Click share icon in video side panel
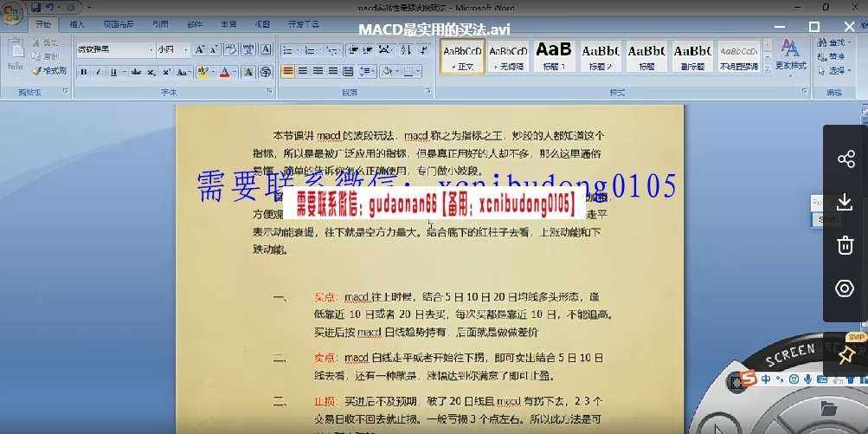Viewport: 868px width, 434px height. tap(845, 159)
